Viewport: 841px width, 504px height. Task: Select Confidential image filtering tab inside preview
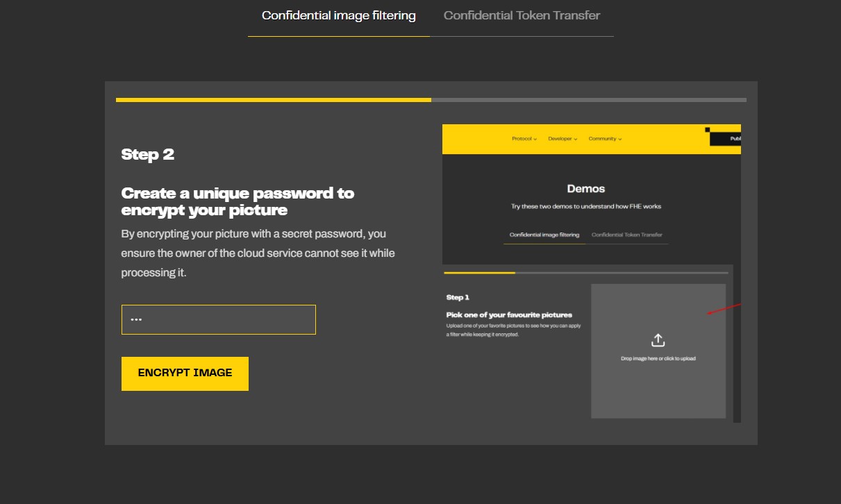[544, 235]
